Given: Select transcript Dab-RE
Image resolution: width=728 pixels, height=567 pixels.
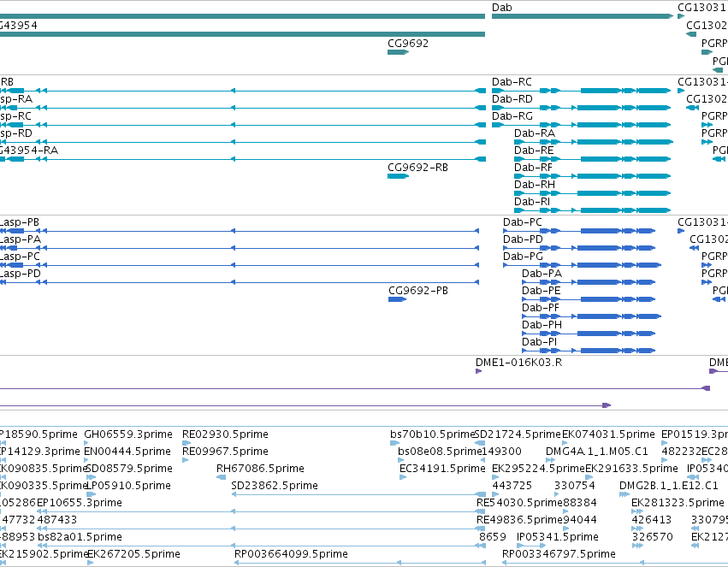Looking at the screenshot, I should pyautogui.click(x=534, y=151).
